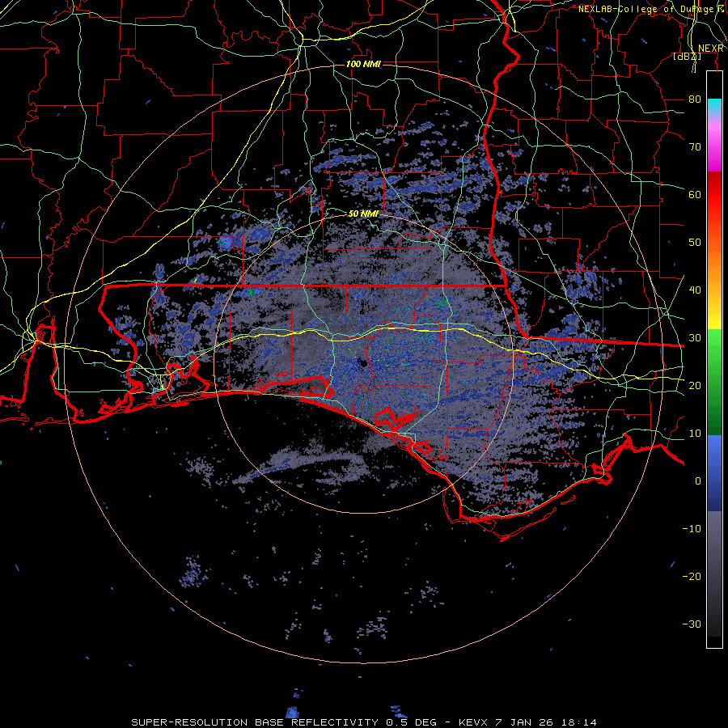
Task: Click the 0 value on the dBZ scale
Action: point(698,481)
